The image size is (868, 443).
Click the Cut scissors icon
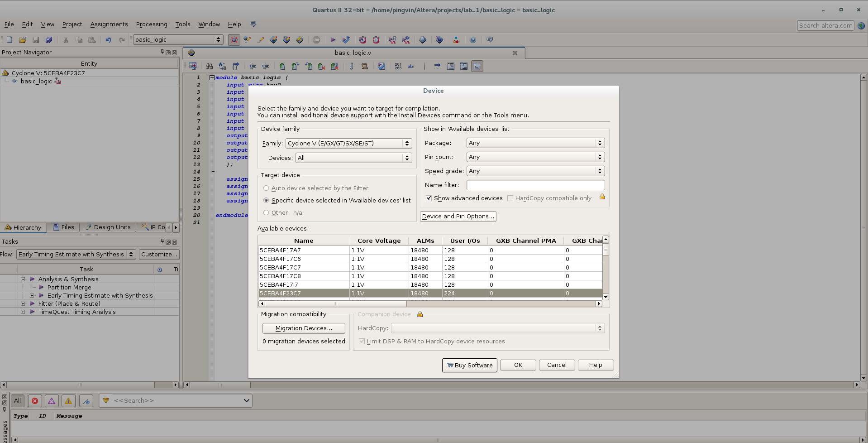66,40
